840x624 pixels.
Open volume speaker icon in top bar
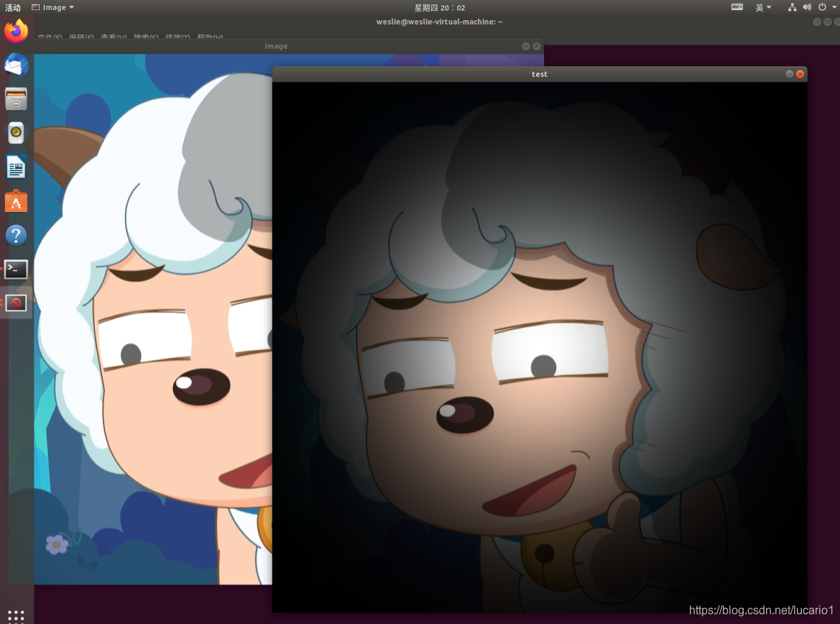tap(807, 7)
